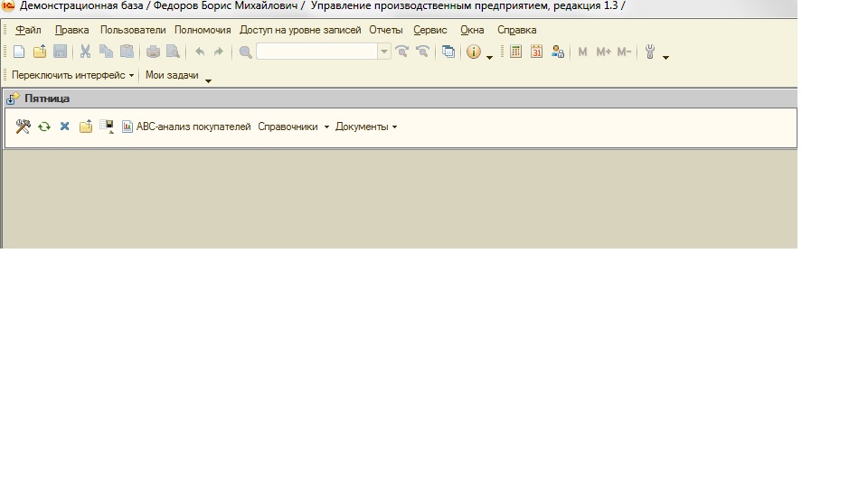868x488 pixels.
Task: Click the New document icon
Action: pyautogui.click(x=19, y=52)
